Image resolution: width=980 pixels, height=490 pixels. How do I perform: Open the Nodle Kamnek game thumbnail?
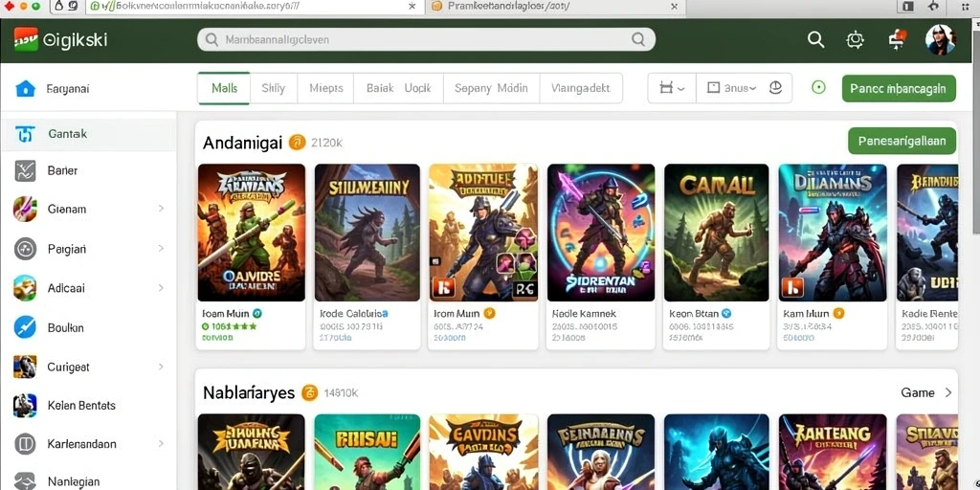point(601,233)
